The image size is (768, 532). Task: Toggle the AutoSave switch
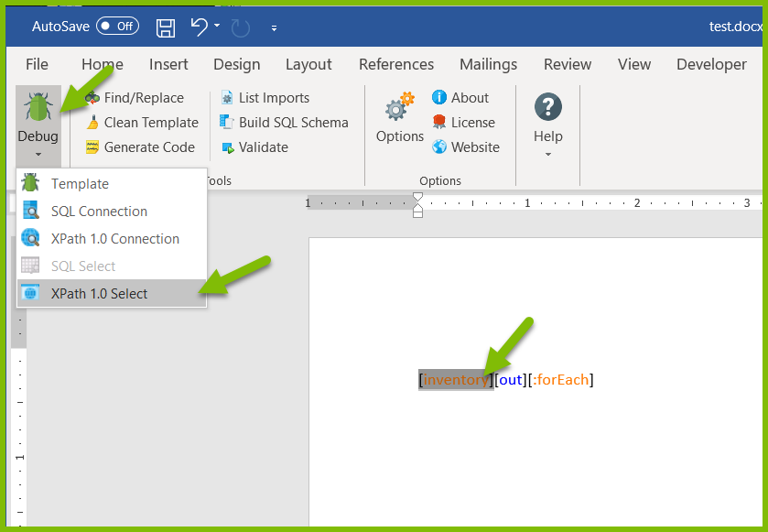coord(117,26)
